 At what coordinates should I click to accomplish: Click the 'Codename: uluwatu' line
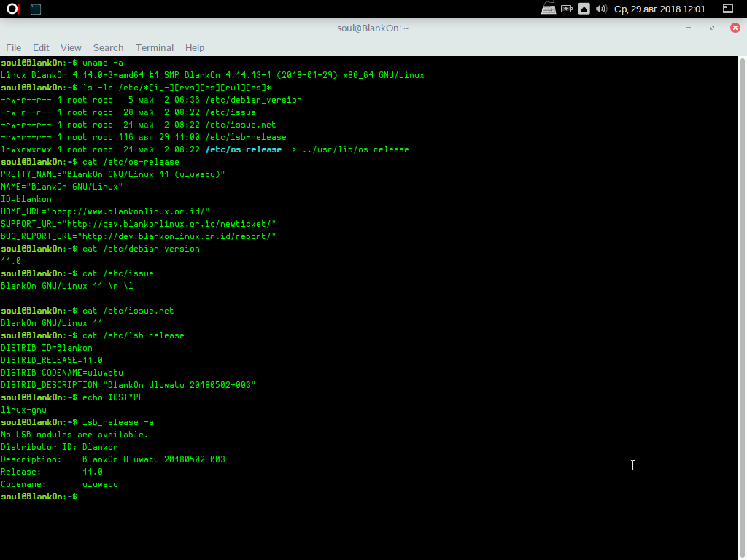click(60, 484)
